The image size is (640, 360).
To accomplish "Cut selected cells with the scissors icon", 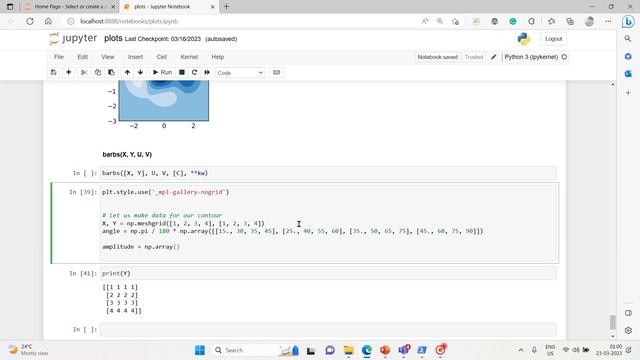I will point(84,72).
